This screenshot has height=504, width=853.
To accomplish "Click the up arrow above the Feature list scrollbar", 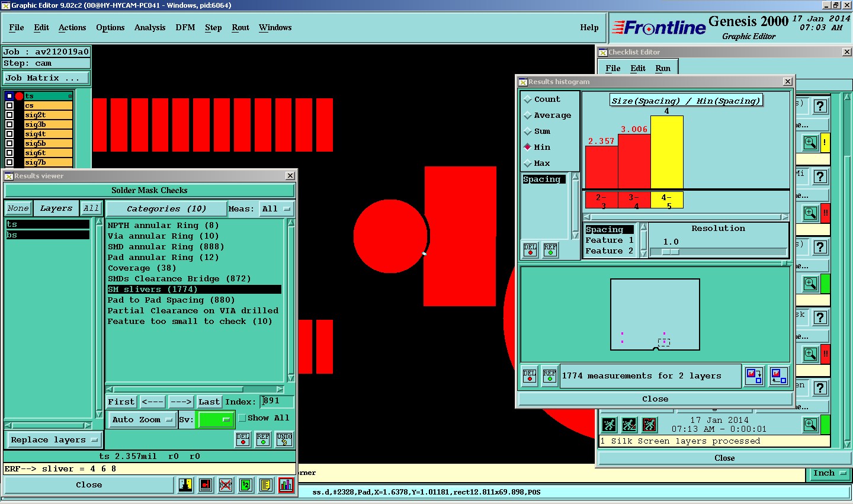I will click(x=643, y=227).
